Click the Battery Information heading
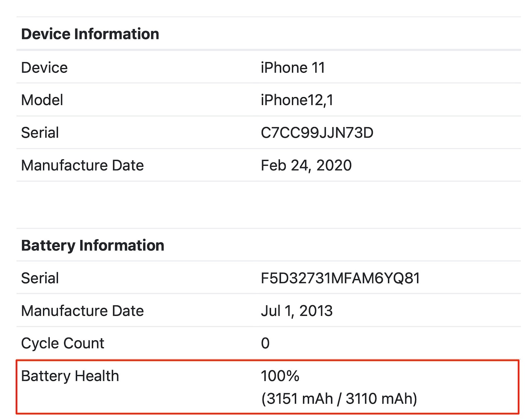 pos(92,245)
